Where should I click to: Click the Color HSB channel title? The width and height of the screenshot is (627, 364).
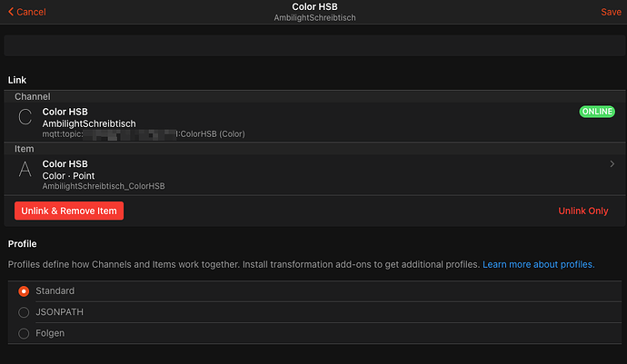pyautogui.click(x=65, y=112)
